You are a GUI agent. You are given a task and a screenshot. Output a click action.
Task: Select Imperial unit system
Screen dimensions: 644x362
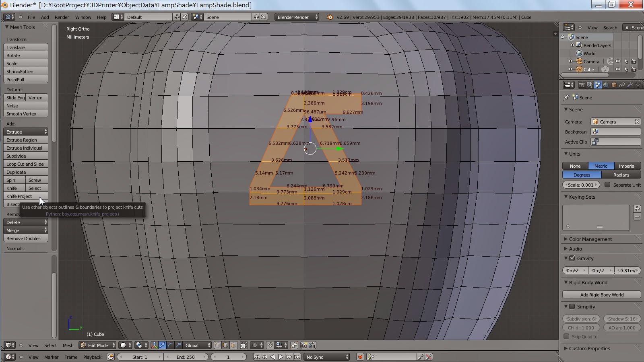coord(627,166)
